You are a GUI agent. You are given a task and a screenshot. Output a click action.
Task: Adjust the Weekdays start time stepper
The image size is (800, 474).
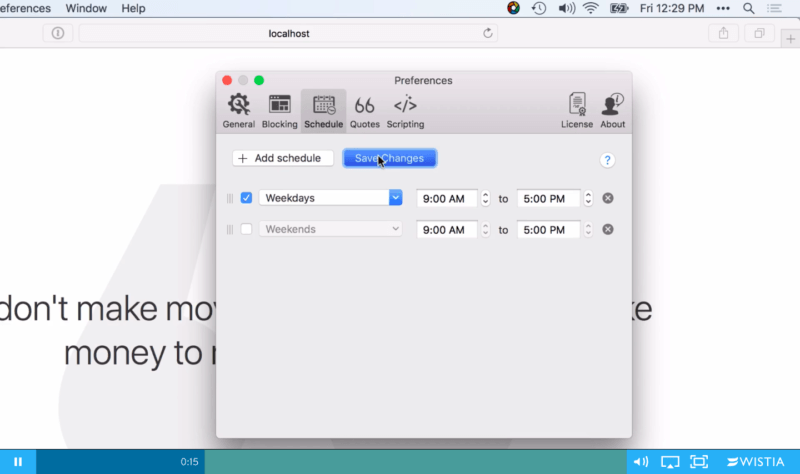pos(486,198)
